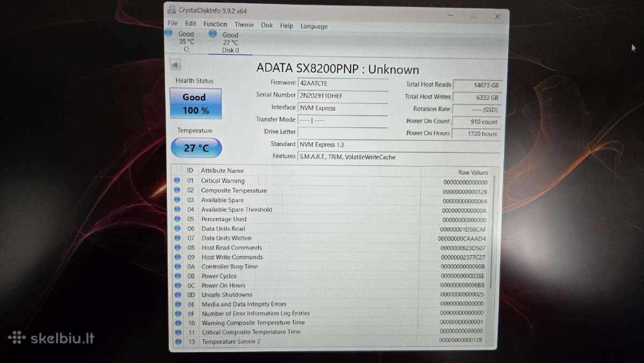Click the status dot for Power On Hours row

coord(177,285)
